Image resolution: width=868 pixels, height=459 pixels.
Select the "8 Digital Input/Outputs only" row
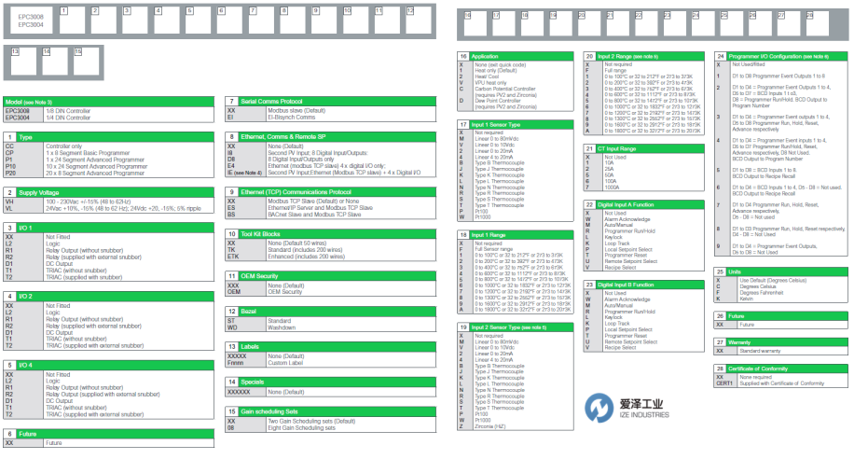click(x=330, y=160)
